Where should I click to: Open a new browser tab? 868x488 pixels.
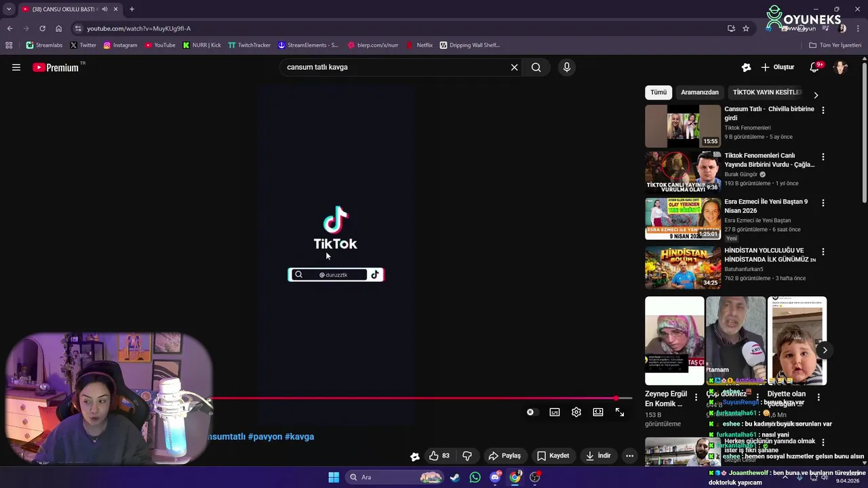pos(132,9)
